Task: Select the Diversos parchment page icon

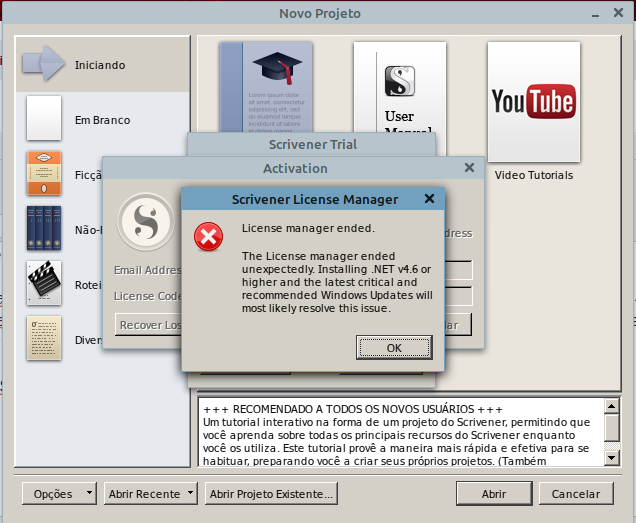Action: tap(44, 338)
